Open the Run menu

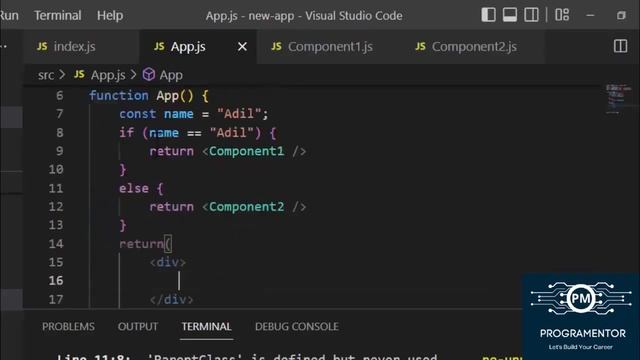tap(9, 16)
